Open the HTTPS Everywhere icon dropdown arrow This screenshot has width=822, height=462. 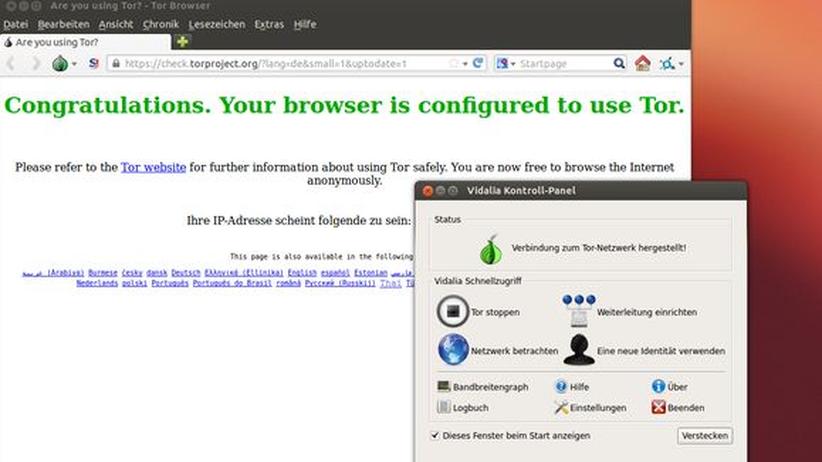(681, 64)
